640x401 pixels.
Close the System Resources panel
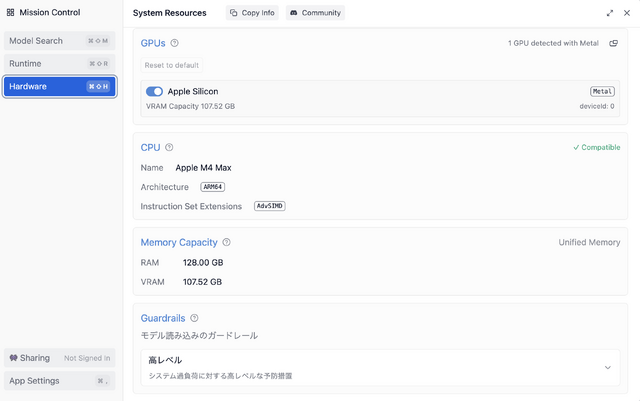[627, 13]
